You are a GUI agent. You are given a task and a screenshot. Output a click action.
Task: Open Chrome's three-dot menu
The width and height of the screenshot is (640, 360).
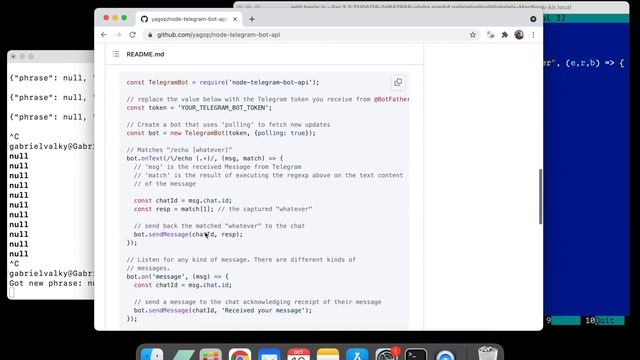point(533,35)
